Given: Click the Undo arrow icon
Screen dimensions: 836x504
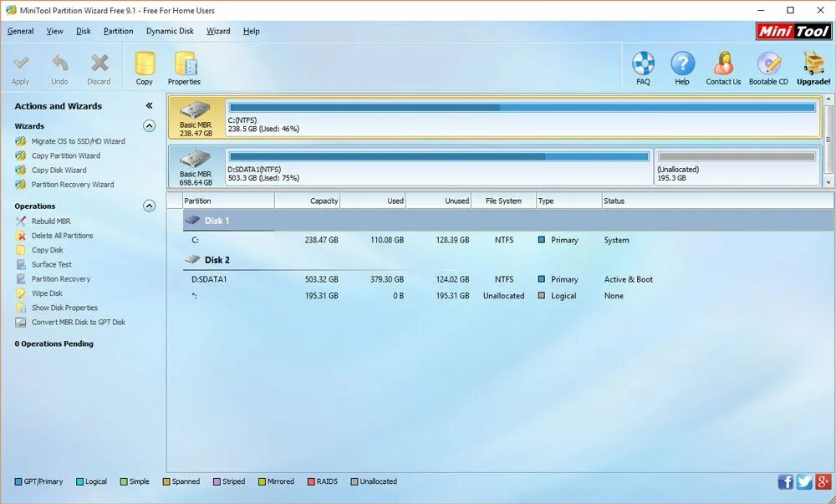Looking at the screenshot, I should coord(59,63).
